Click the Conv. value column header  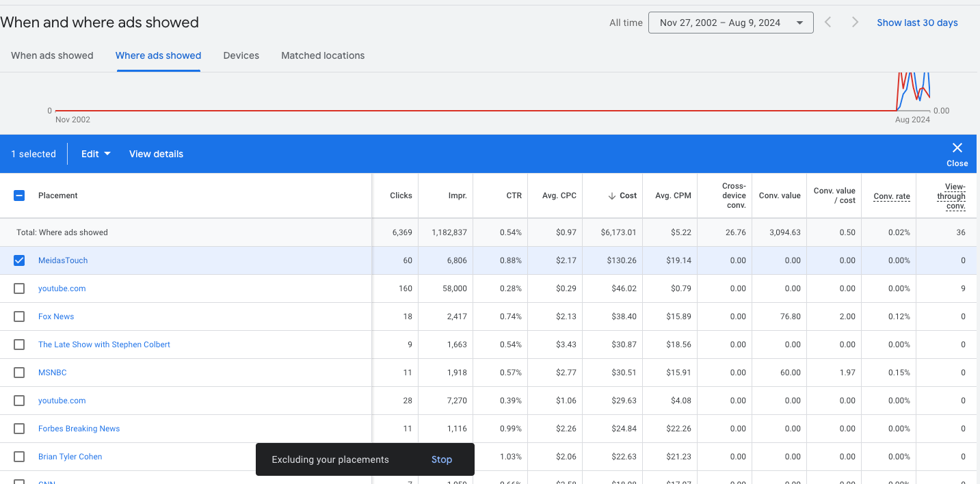point(780,196)
